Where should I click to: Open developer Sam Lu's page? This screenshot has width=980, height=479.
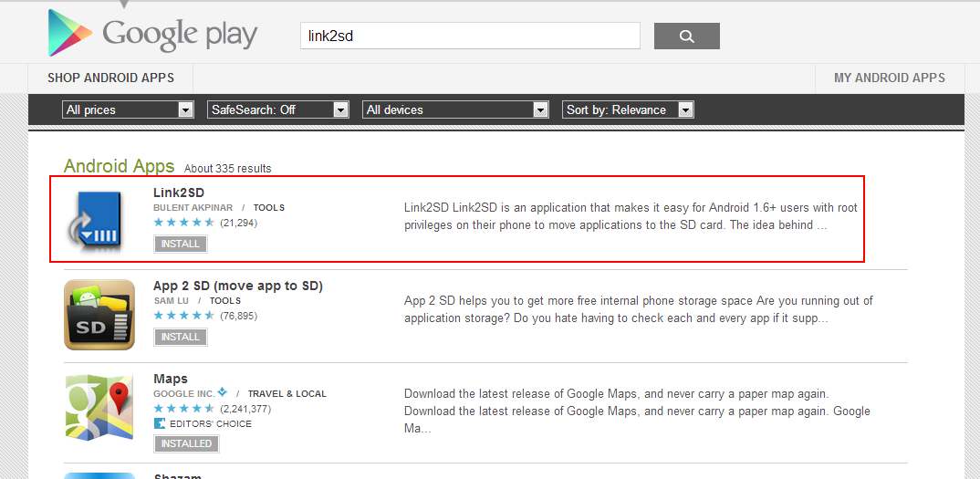pyautogui.click(x=172, y=301)
